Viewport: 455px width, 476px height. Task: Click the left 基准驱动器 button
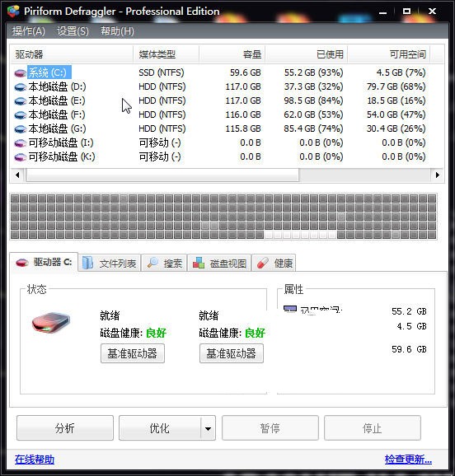tap(133, 353)
